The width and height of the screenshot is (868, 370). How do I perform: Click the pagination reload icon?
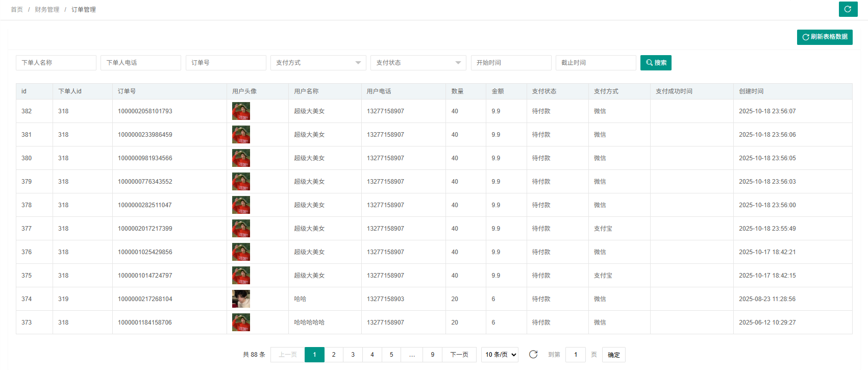[x=533, y=355]
